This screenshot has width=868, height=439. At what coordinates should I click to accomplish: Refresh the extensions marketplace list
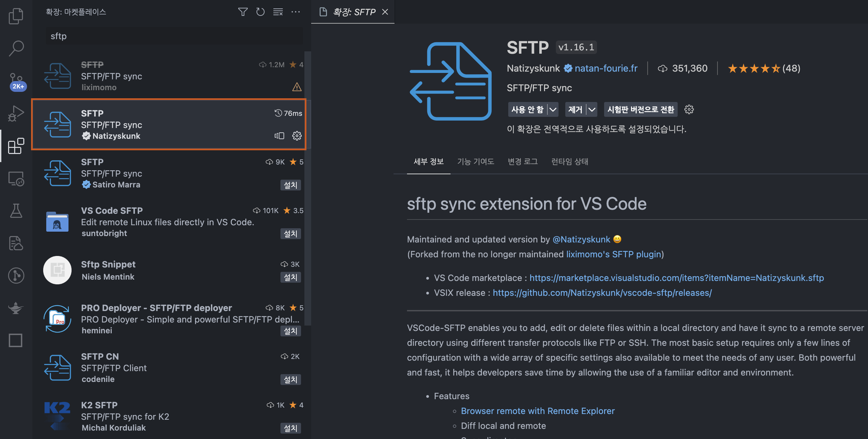260,12
